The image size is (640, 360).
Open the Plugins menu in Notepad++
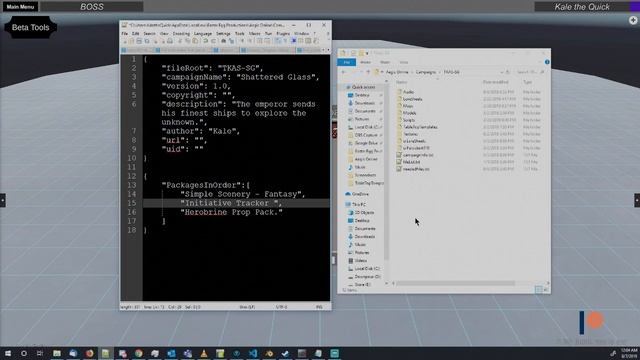coord(283,33)
